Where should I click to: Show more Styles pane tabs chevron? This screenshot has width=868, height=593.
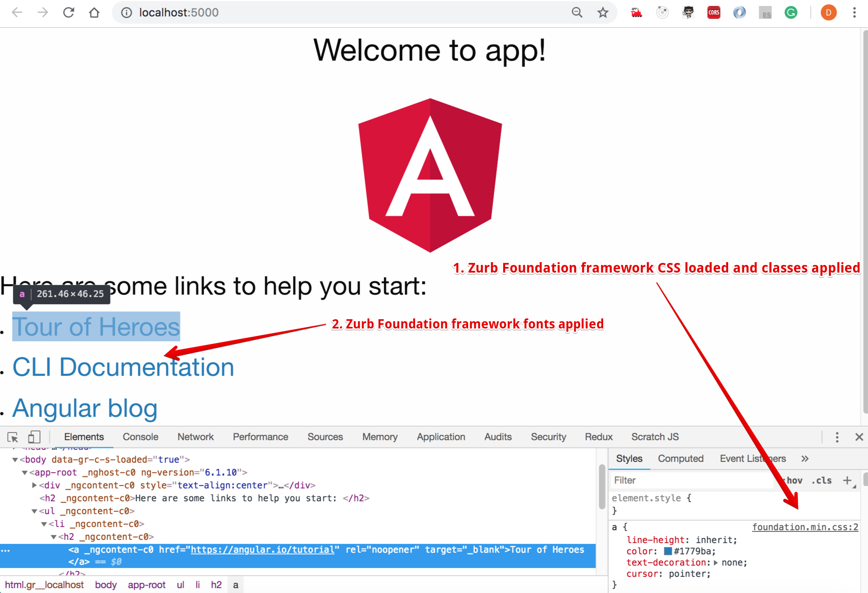tap(805, 459)
